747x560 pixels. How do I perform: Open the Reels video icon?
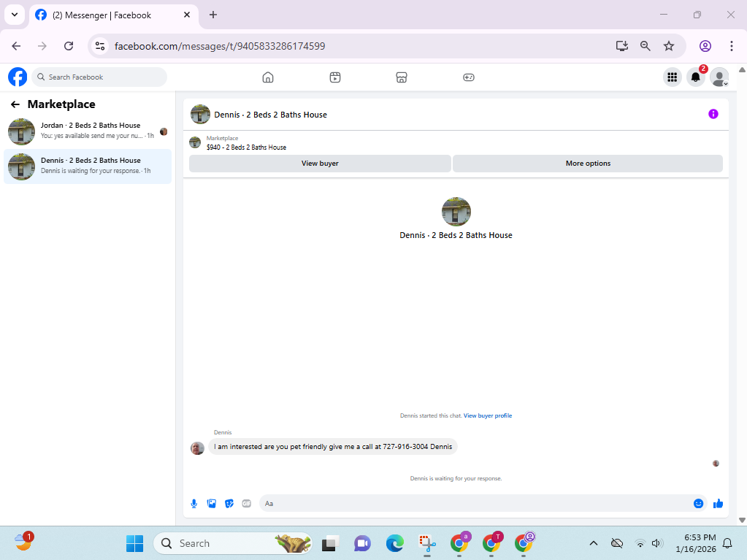coord(335,77)
